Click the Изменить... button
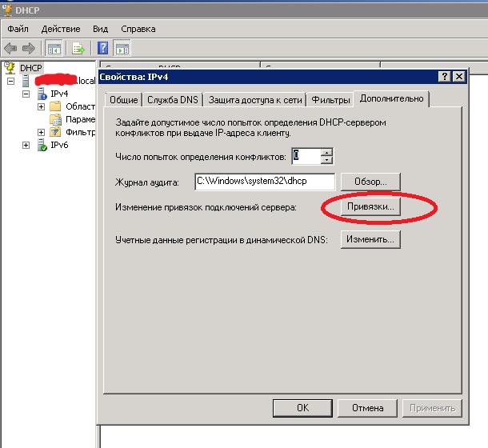This screenshot has height=448, width=488. [x=370, y=239]
